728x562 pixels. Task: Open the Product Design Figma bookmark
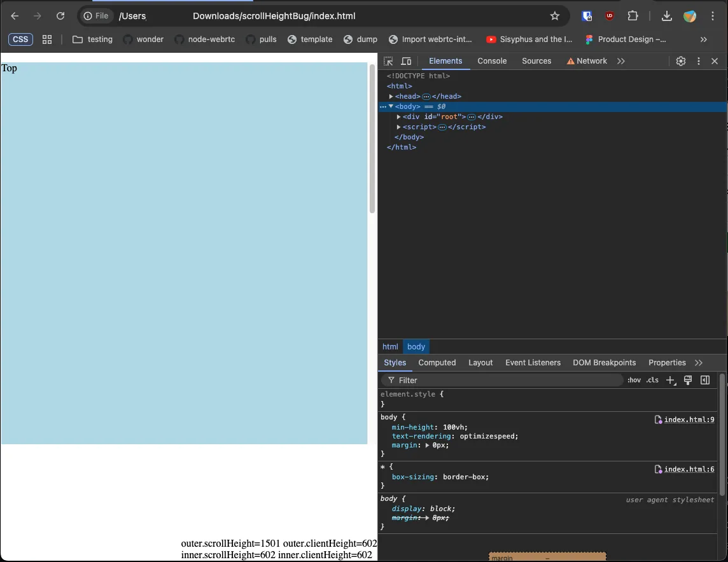pos(626,39)
